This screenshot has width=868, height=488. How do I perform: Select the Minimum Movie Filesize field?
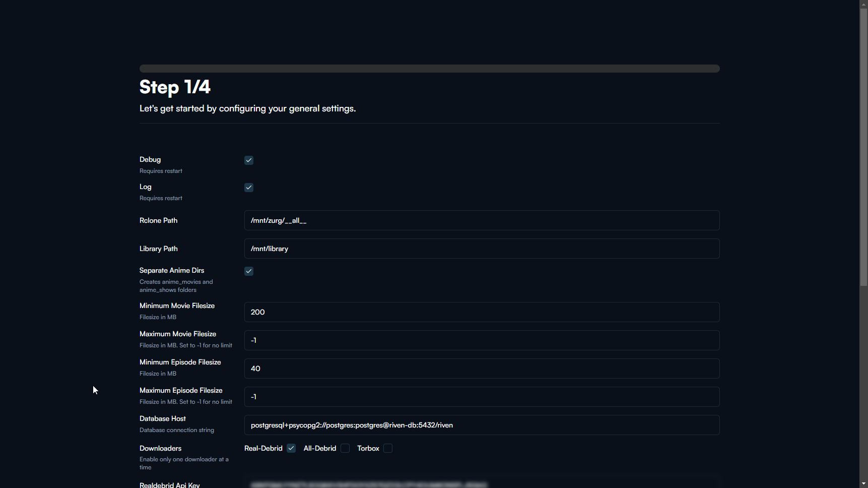(482, 312)
